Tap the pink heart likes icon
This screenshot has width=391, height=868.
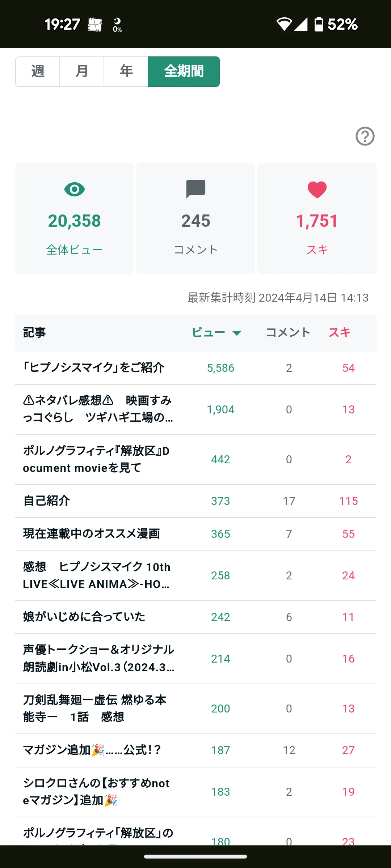tap(317, 190)
